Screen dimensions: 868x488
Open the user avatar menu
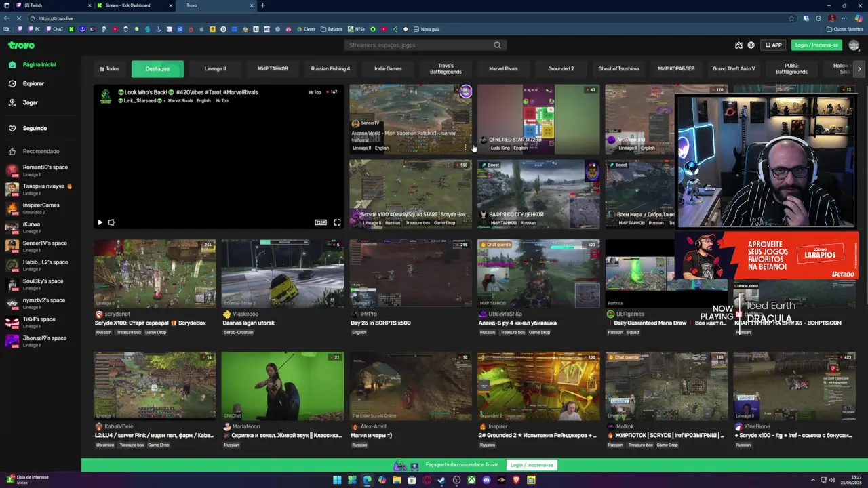[854, 45]
